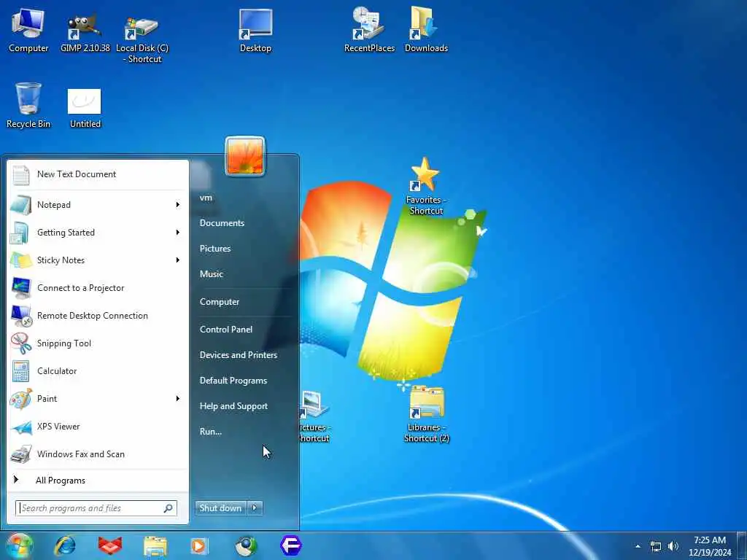
Task: Show hidden system tray icons
Action: [638, 546]
